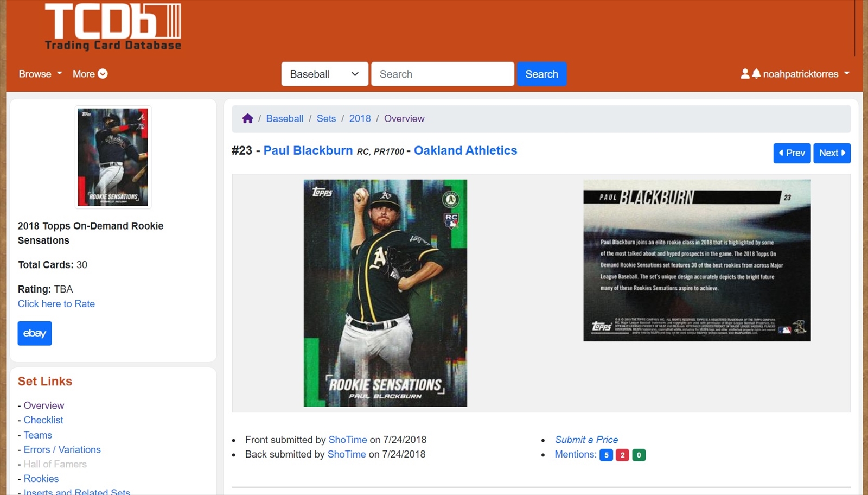868x495 pixels.
Task: Open the Overview set link
Action: (x=43, y=405)
